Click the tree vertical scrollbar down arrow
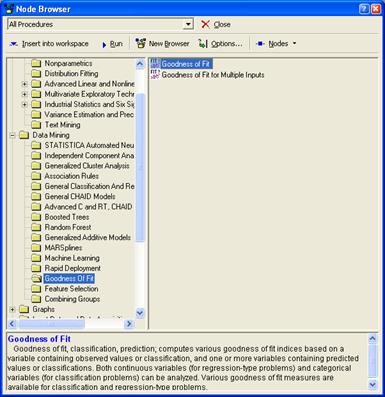 pos(140,313)
